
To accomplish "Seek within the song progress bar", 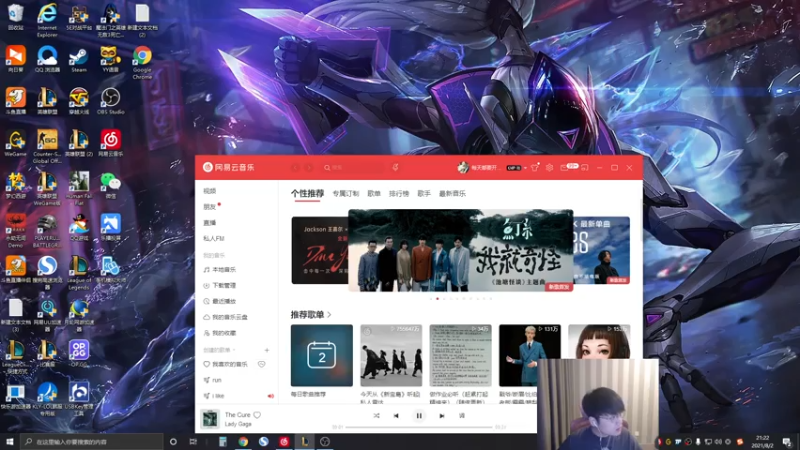I will pyautogui.click(x=419, y=427).
